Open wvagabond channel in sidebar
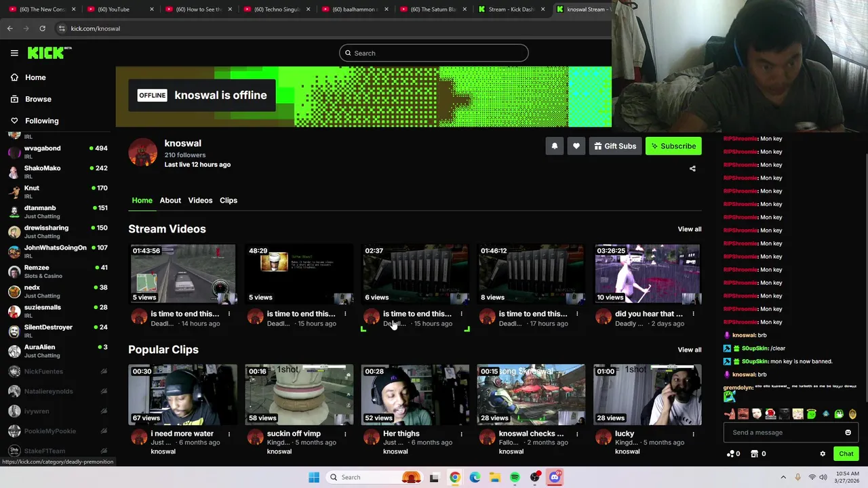This screenshot has width=868, height=488. (x=58, y=151)
